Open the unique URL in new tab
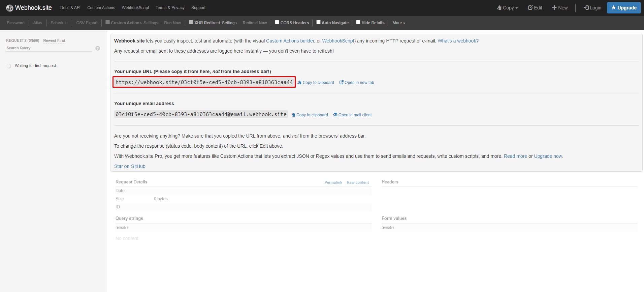 (x=357, y=83)
